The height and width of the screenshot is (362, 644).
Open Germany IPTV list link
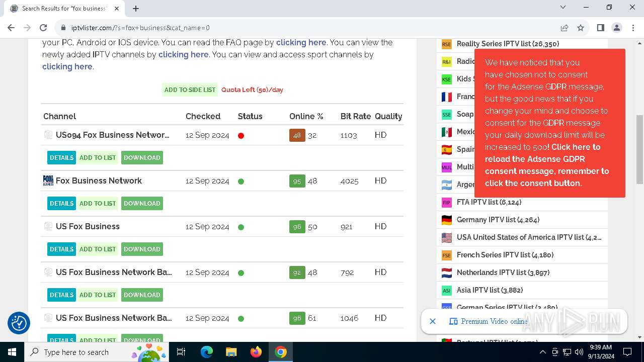tap(498, 220)
